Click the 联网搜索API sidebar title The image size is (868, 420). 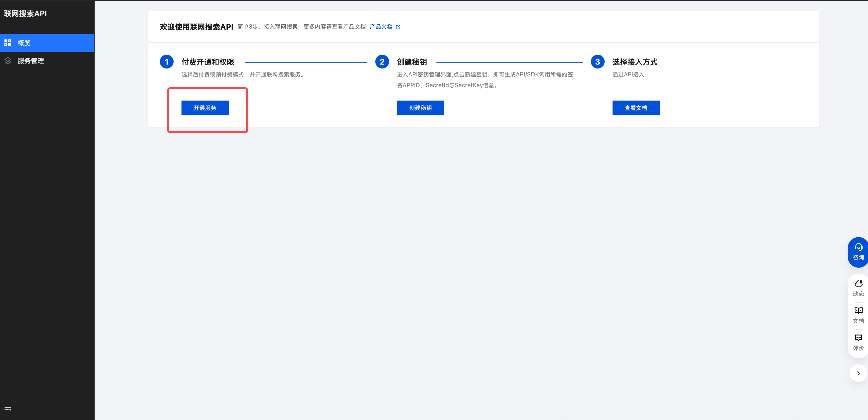click(25, 14)
